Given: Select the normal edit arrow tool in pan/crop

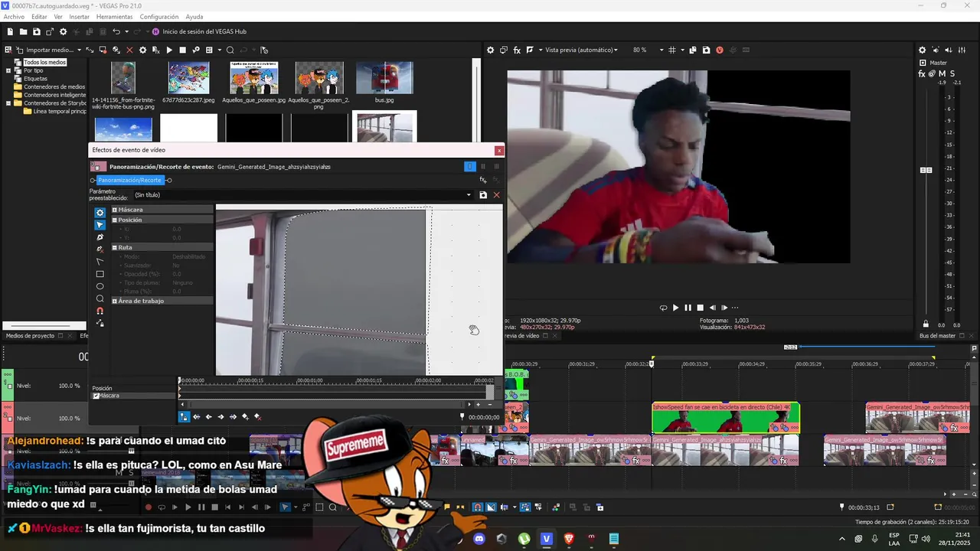Looking at the screenshot, I should 100,225.
